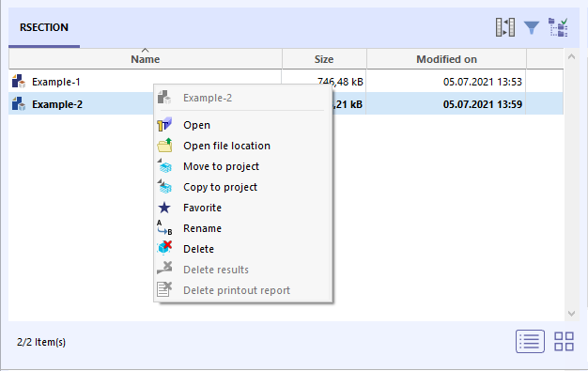Click the scrollbar up arrow
Screen dimensions: 588x371
(x=571, y=56)
